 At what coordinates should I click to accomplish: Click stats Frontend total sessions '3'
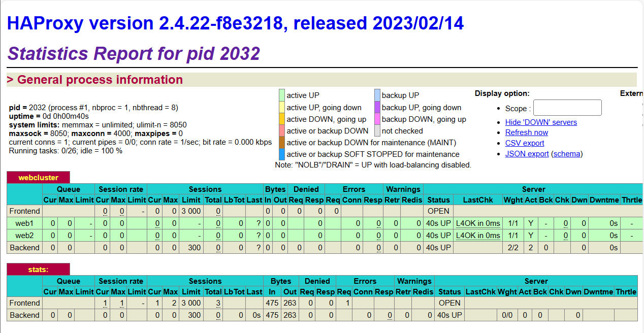point(218,303)
